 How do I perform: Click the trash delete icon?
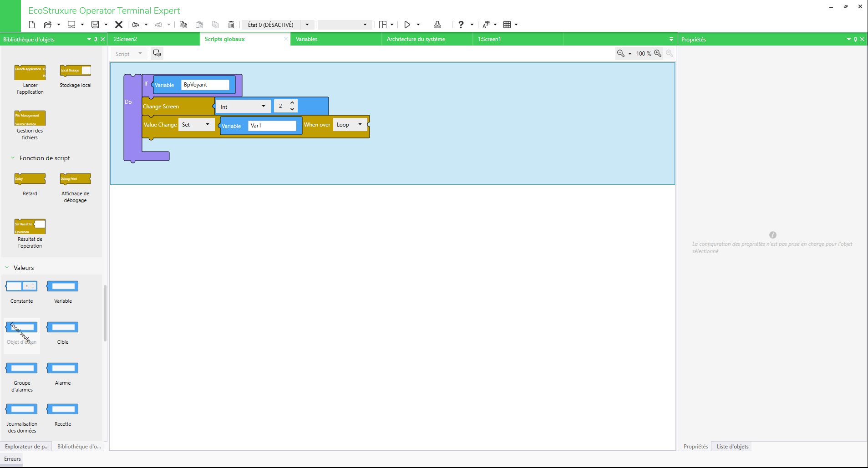click(x=231, y=25)
